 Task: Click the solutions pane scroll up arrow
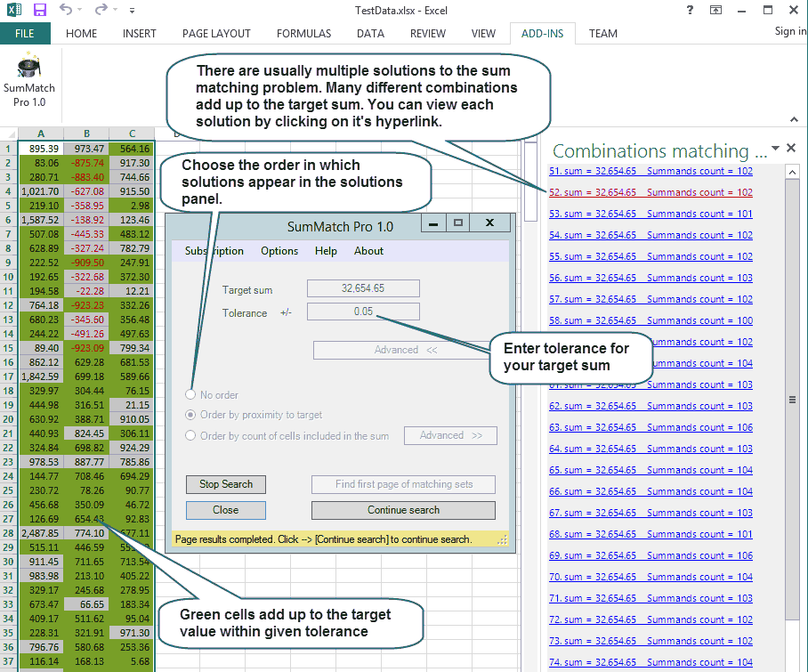(793, 172)
